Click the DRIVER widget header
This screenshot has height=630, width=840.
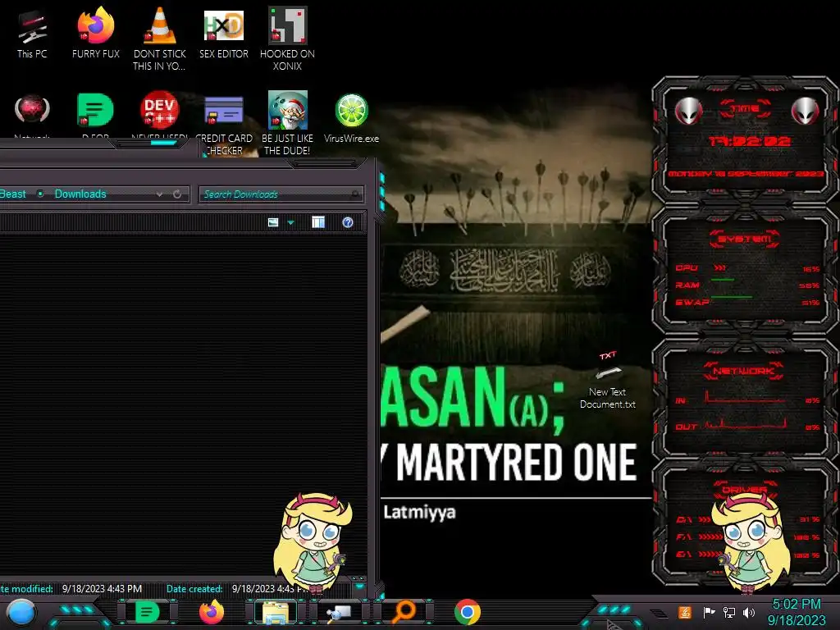click(744, 489)
